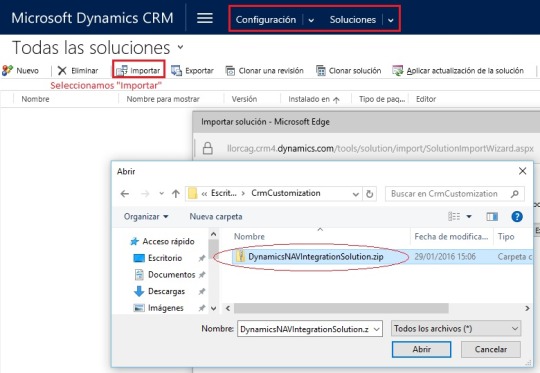Expand the Soluciones dropdown arrow

click(391, 20)
